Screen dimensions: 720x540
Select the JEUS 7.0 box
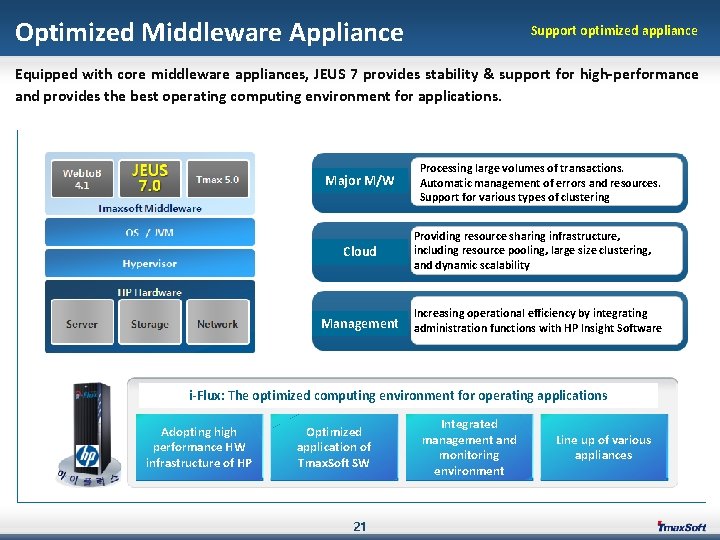pyautogui.click(x=150, y=178)
